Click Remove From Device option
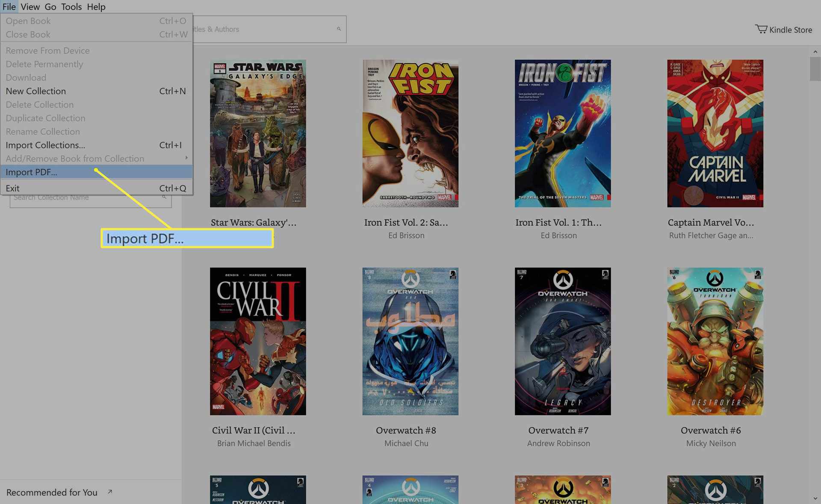821x504 pixels. (x=47, y=50)
